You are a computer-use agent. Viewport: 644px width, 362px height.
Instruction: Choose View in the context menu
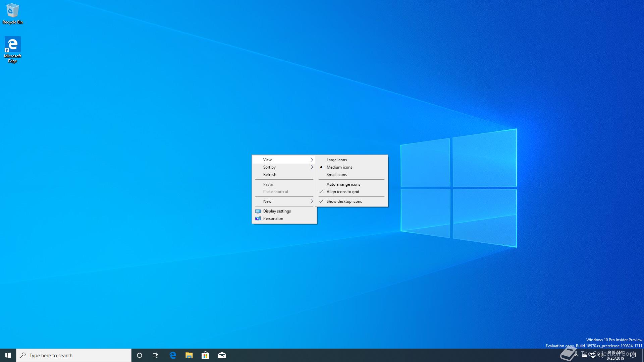click(x=284, y=160)
